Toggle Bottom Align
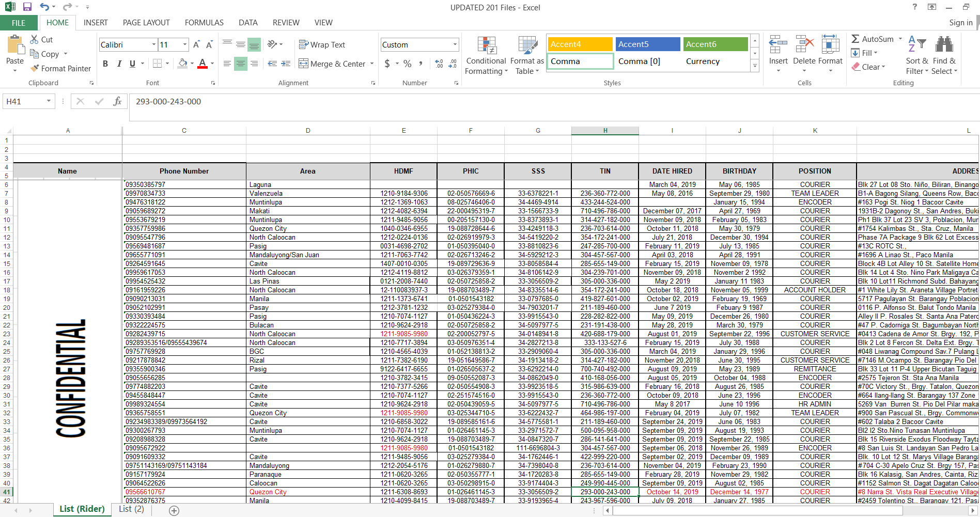Screen dimensions: 980x517 pyautogui.click(x=254, y=44)
